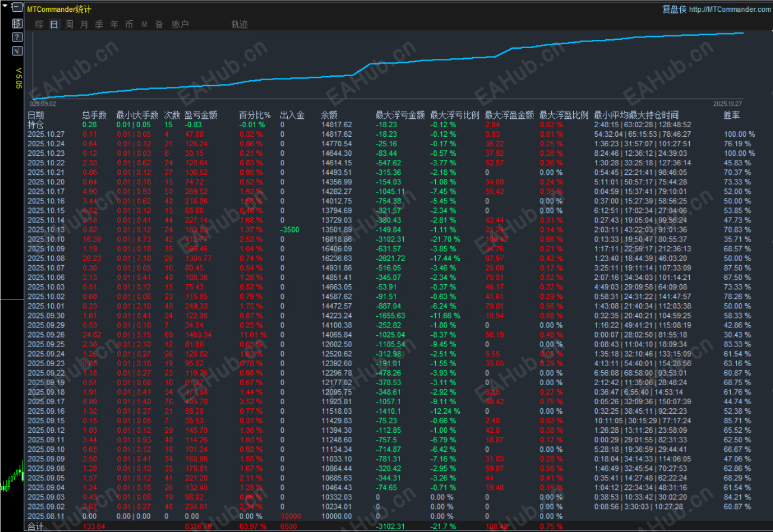Click the 133.64 total lots value

(x=94, y=526)
